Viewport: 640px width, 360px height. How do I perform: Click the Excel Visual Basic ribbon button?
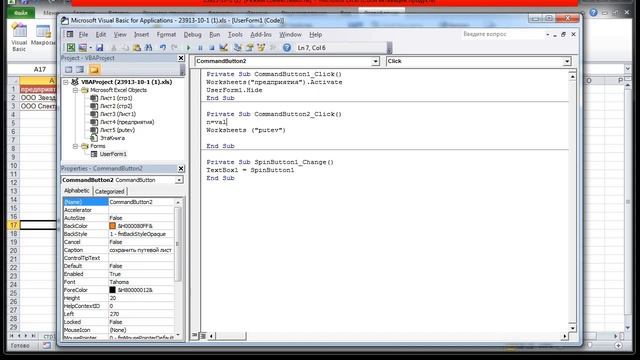(19, 38)
